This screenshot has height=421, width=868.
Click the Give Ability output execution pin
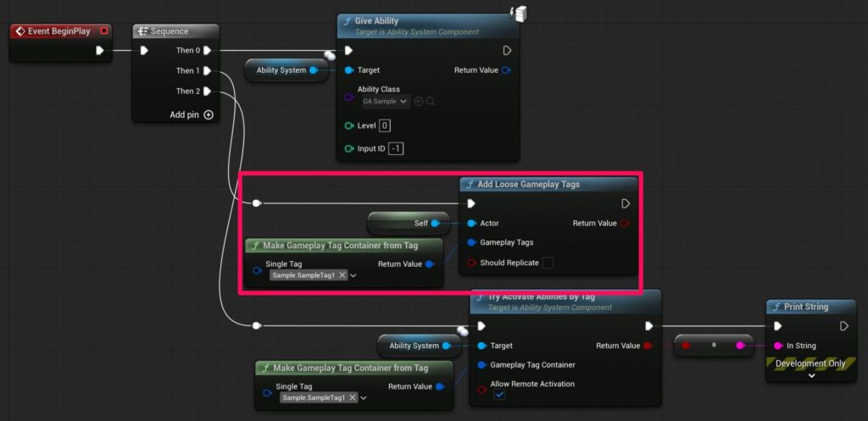tap(507, 51)
